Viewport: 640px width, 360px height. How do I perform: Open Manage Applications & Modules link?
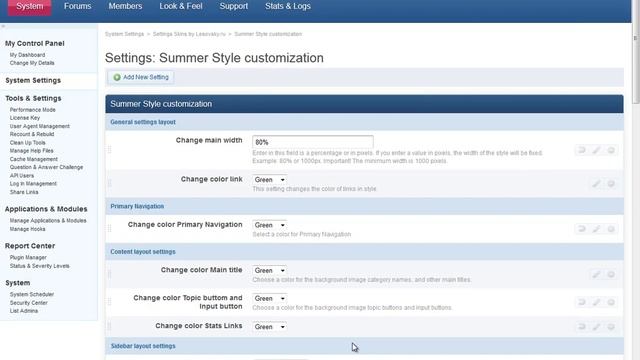[x=48, y=220]
